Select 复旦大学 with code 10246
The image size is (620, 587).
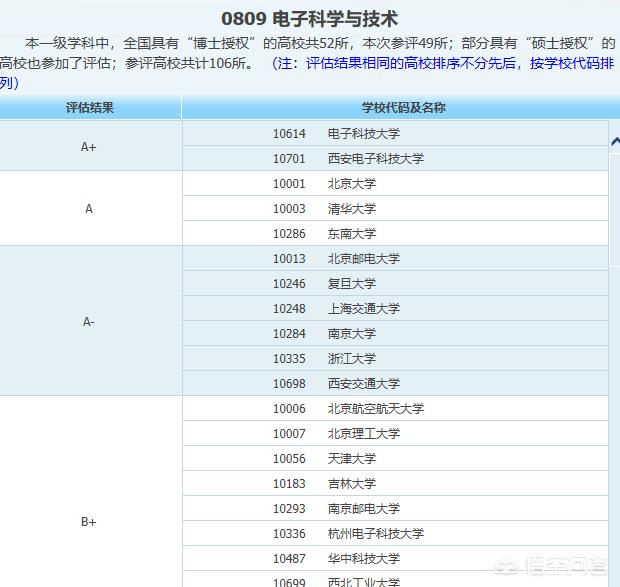[x=351, y=284]
